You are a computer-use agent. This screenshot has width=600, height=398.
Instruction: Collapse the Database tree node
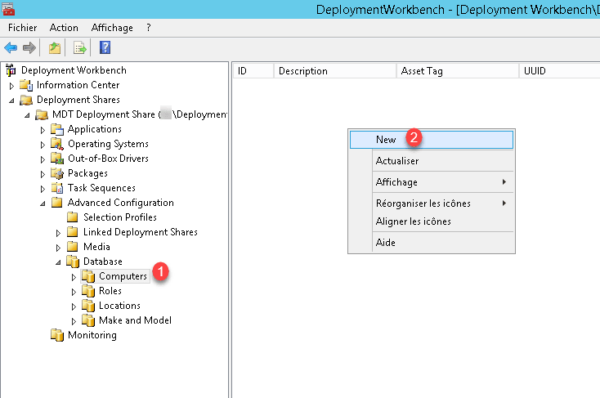click(x=59, y=263)
